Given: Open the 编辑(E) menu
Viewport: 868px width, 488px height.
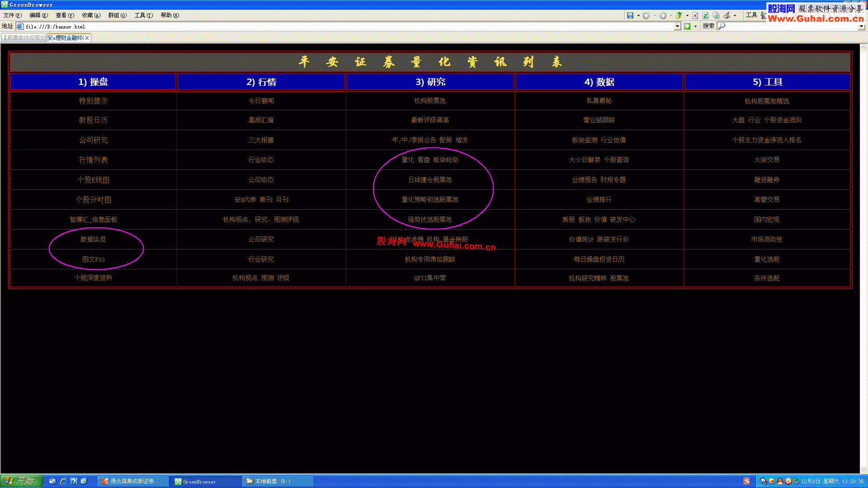Looking at the screenshot, I should [38, 15].
